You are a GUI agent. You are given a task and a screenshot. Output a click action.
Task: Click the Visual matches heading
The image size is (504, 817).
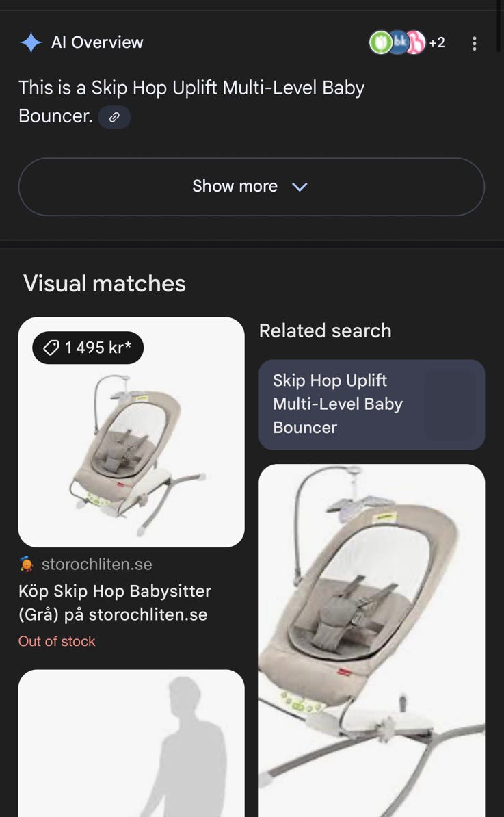pyautogui.click(x=105, y=284)
